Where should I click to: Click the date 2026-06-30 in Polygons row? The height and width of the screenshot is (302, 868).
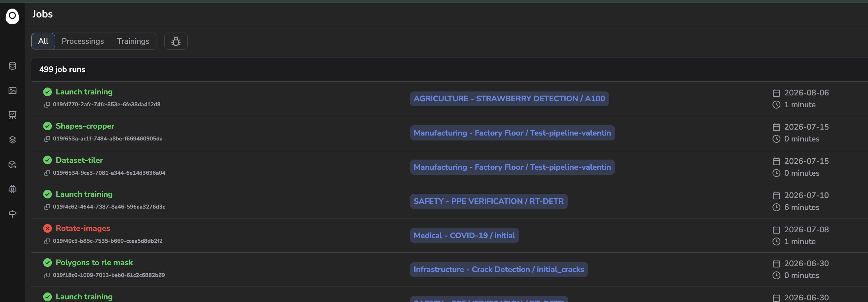tap(806, 263)
